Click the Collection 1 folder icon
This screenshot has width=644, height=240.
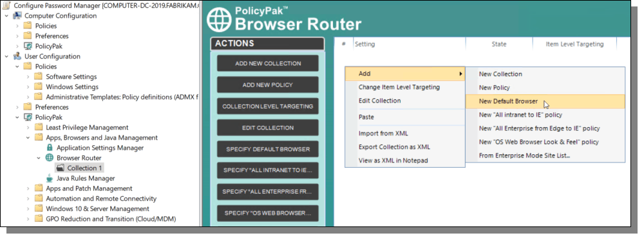[x=61, y=168]
